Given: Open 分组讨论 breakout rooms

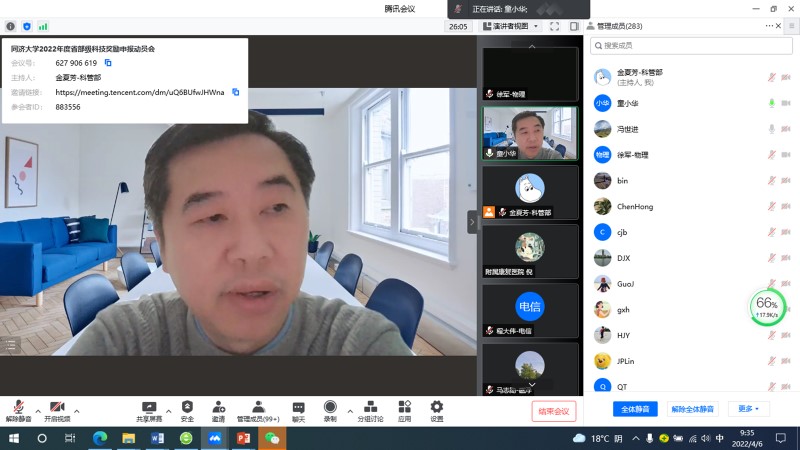Looking at the screenshot, I should tap(370, 411).
